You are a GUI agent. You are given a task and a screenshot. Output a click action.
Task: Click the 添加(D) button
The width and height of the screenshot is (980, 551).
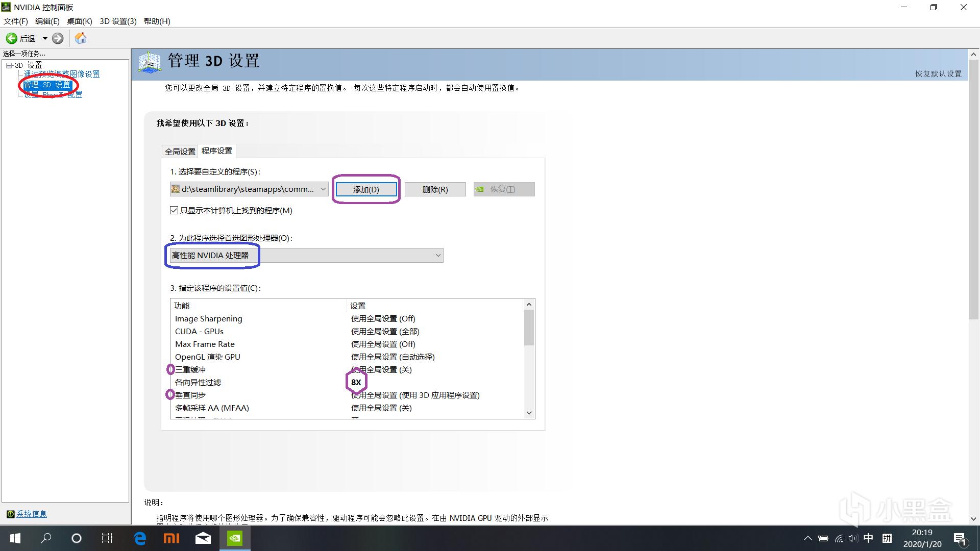click(x=366, y=189)
